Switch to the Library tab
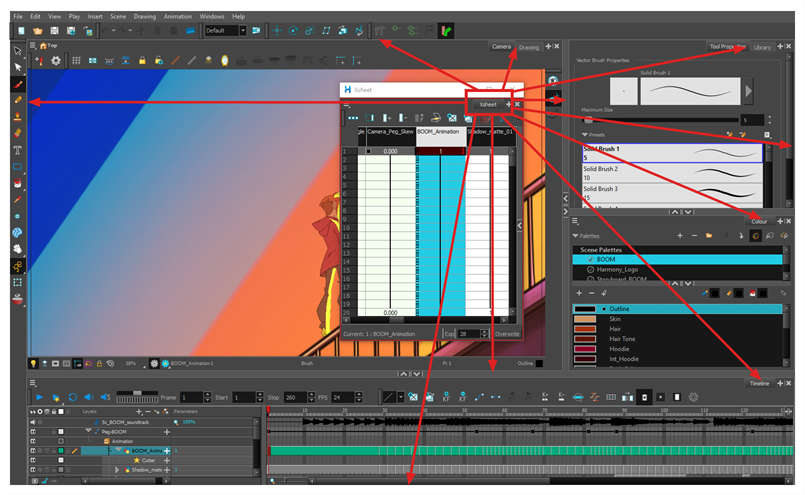 [762, 47]
